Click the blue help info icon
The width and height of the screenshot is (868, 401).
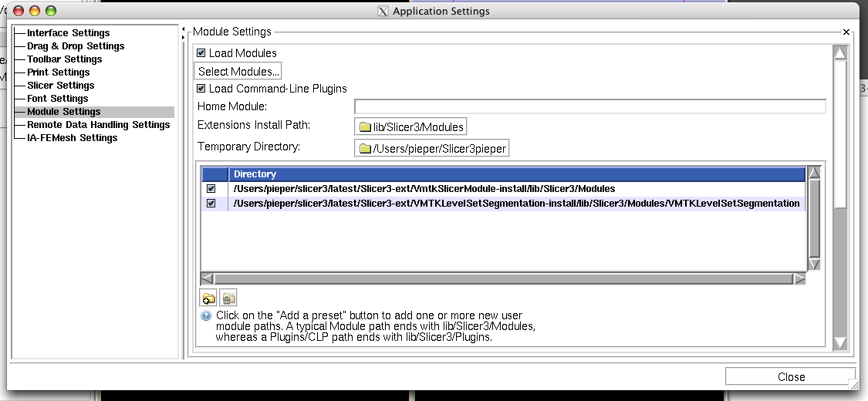(x=206, y=315)
